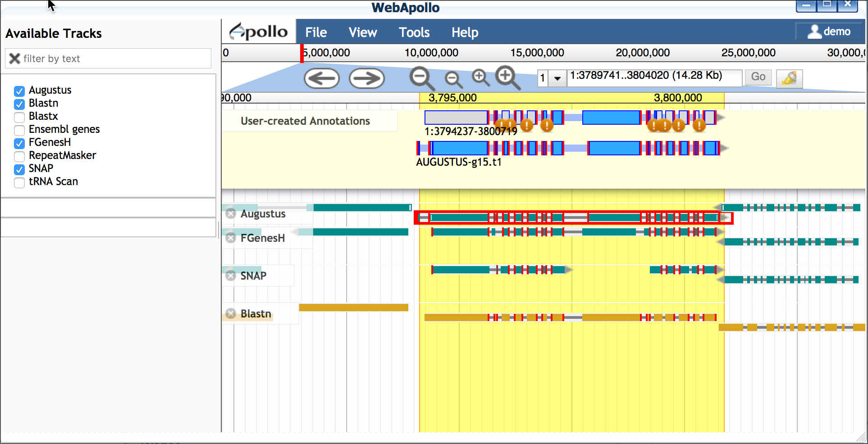The image size is (868, 444).
Task: Pan left with the left arrow button
Action: [322, 78]
